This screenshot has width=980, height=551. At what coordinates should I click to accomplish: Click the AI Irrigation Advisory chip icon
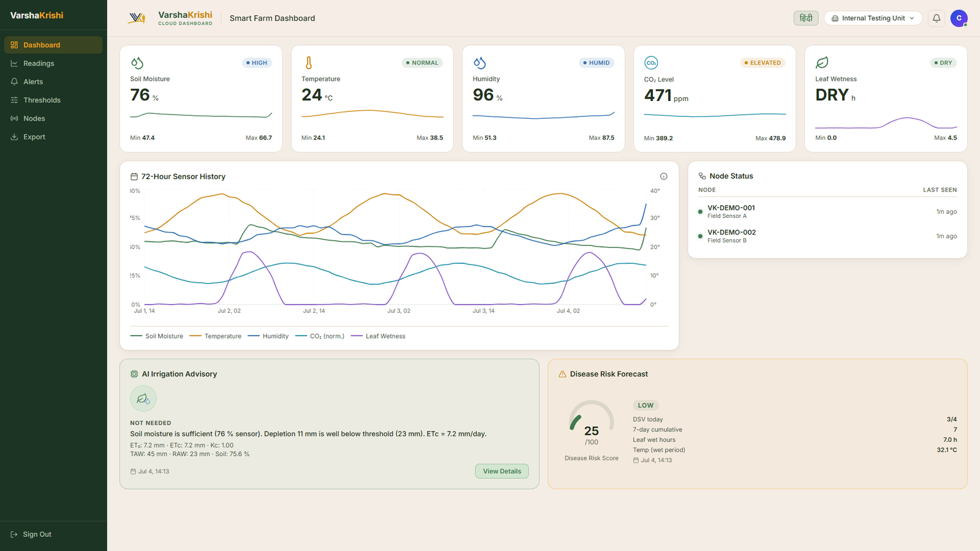(134, 374)
